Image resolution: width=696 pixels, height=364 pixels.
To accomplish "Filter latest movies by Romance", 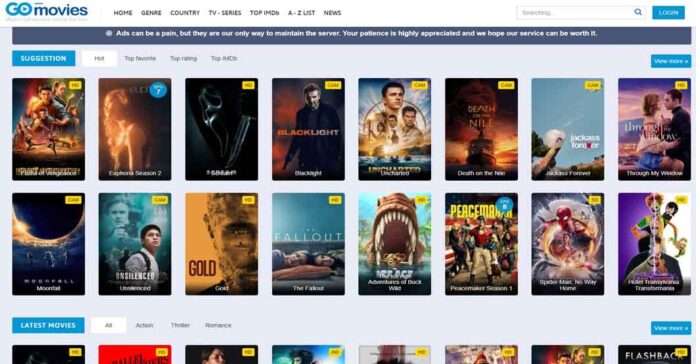I will click(x=218, y=325).
